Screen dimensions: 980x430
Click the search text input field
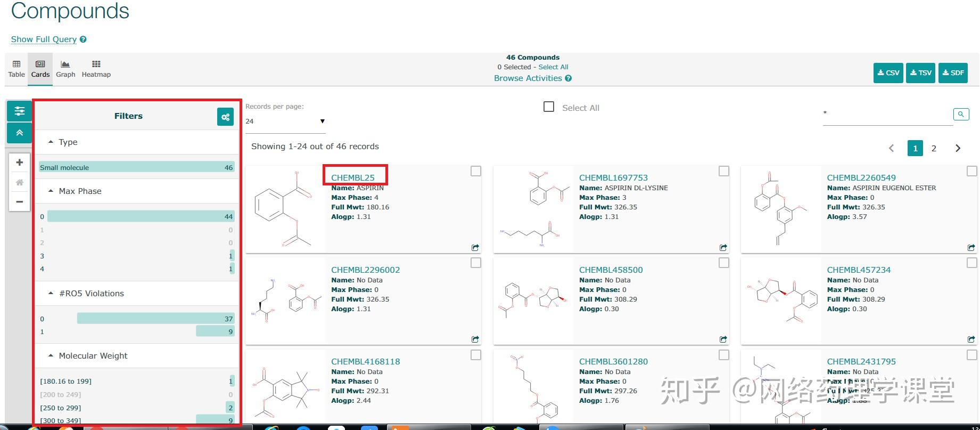887,113
